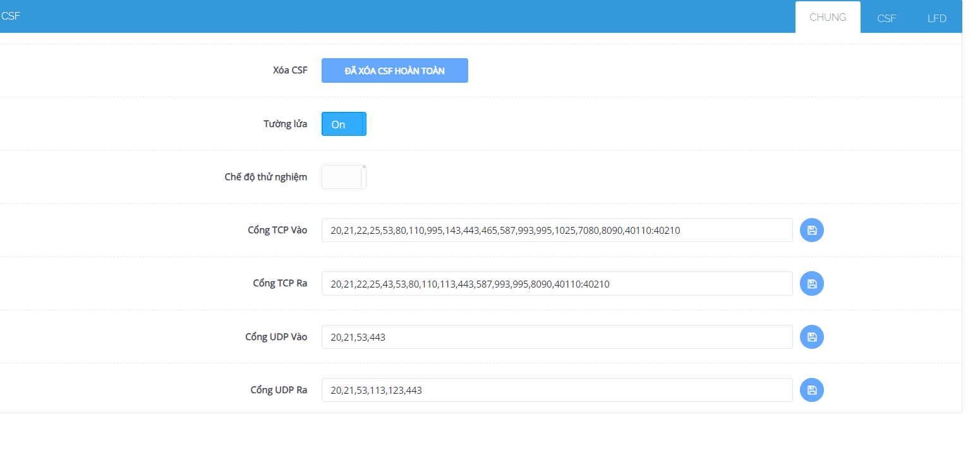Click the Cổng TCP Ra label
Viewport: 980px width, 450px height.
click(280, 283)
